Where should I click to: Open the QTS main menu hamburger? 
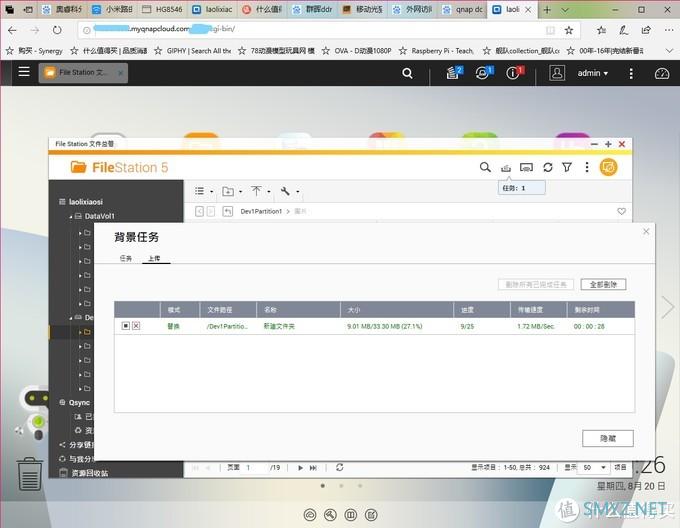tap(24, 72)
